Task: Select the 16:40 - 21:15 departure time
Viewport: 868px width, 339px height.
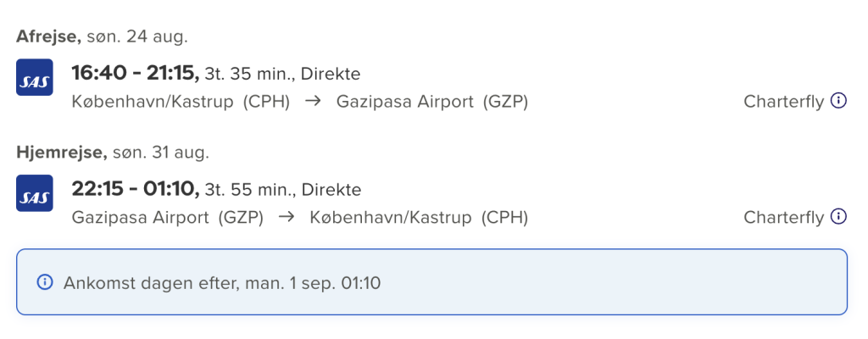Action: pyautogui.click(x=136, y=73)
